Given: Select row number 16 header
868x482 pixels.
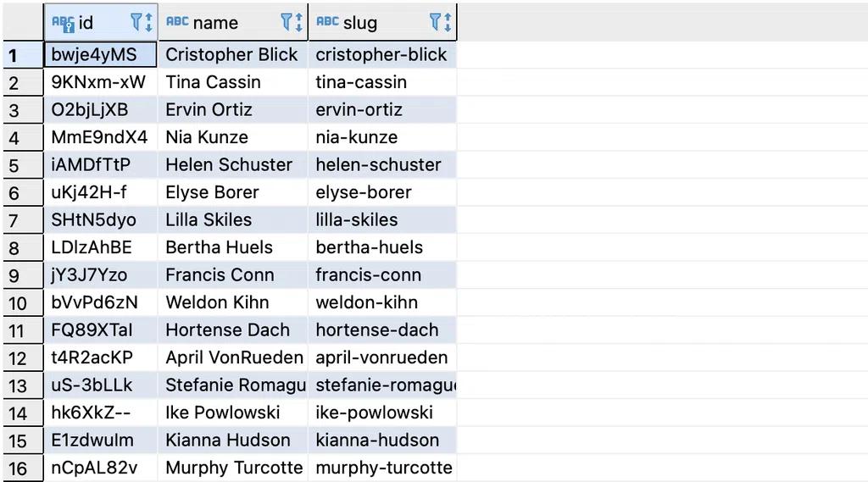Looking at the screenshot, I should coord(23,468).
